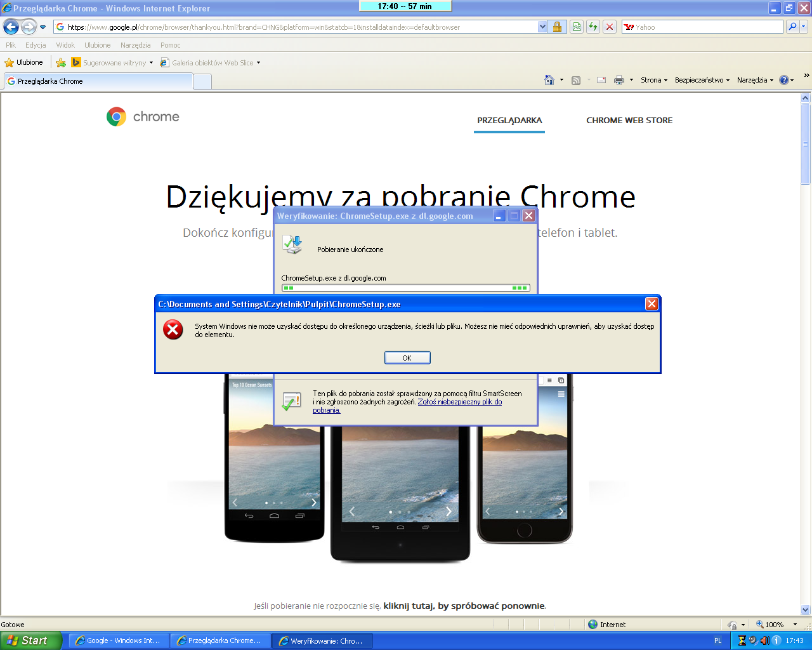Click the zoom magnifier icon in status bar
Screen dimensions: 812x650
pos(759,625)
